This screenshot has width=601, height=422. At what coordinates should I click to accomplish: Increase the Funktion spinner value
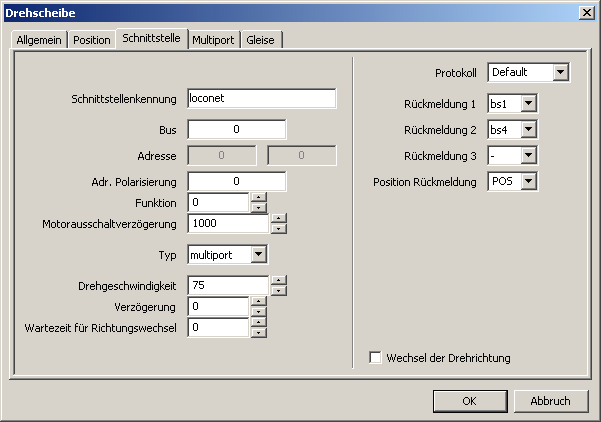[258, 198]
